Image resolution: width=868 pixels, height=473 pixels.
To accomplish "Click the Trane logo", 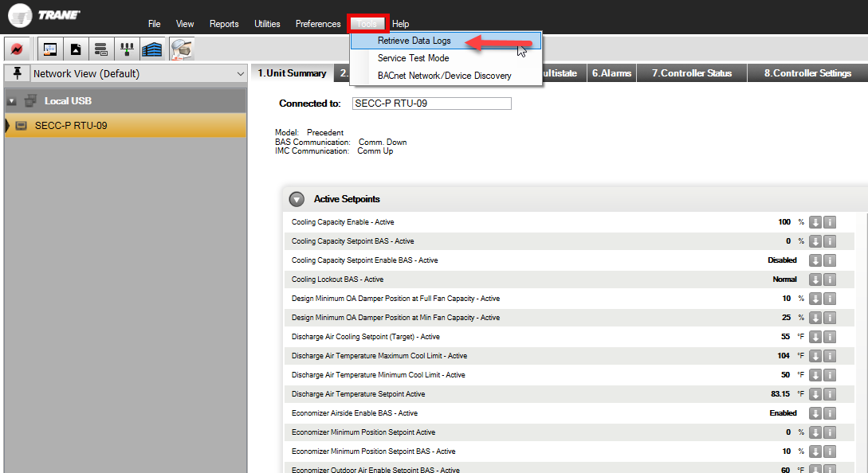I will (45, 15).
